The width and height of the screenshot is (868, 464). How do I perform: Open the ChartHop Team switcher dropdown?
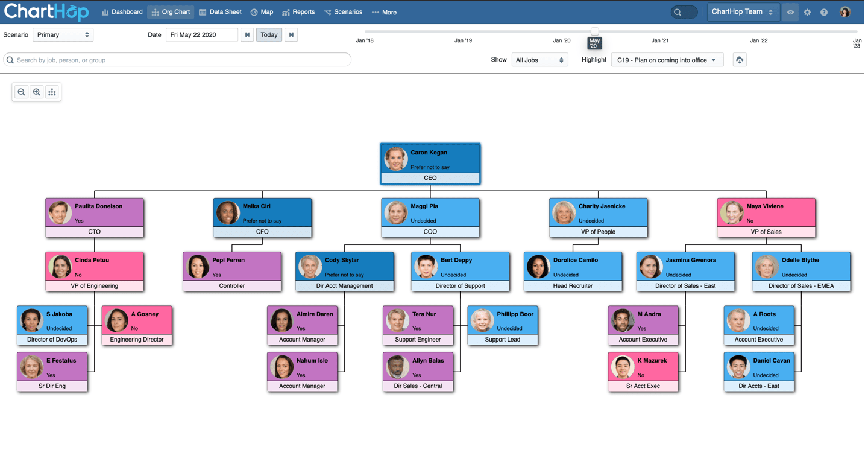click(743, 11)
